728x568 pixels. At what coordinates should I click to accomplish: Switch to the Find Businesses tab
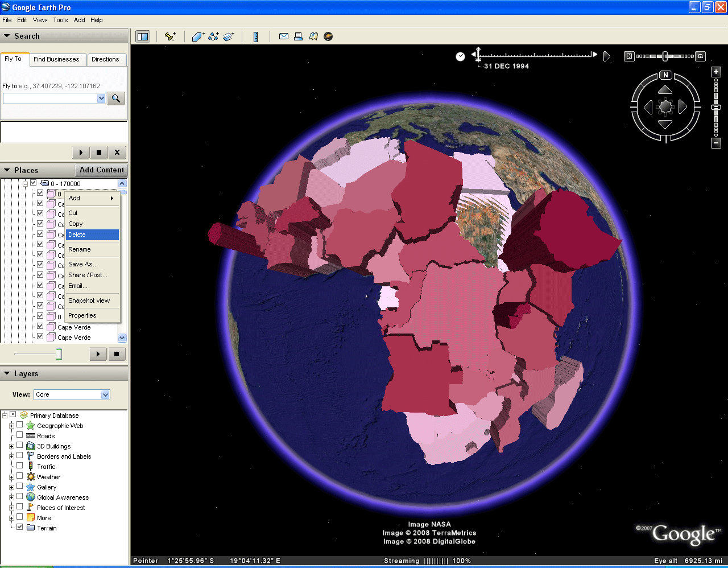pos(56,59)
